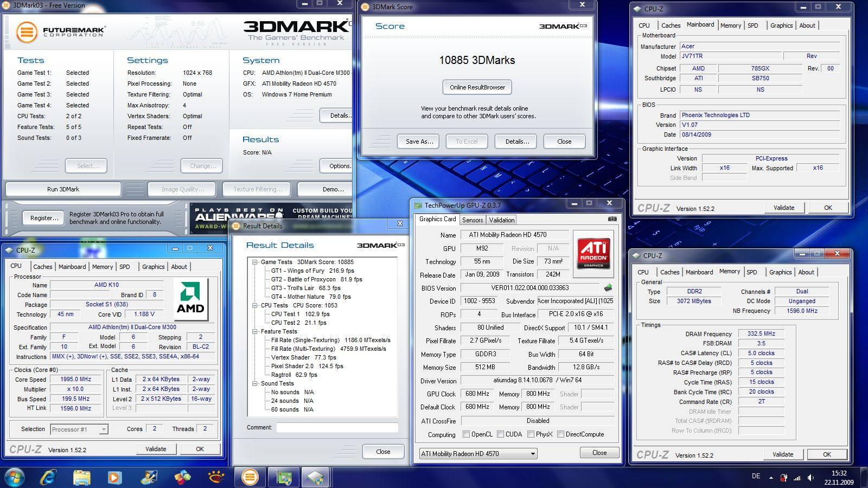Click Select... button under Tests
Screen dimensions: 868x488
tap(86, 166)
